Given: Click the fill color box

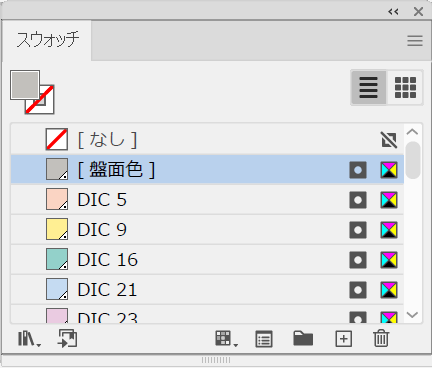Looking at the screenshot, I should (x=25, y=85).
